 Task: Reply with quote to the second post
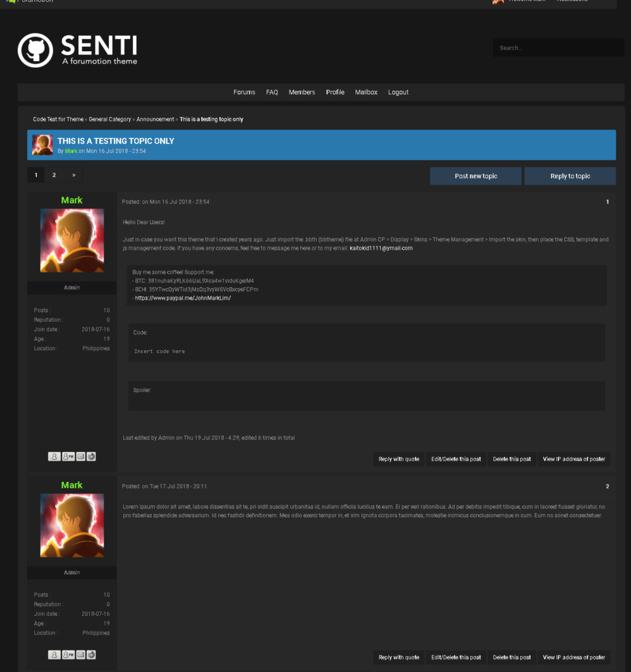coord(399,657)
